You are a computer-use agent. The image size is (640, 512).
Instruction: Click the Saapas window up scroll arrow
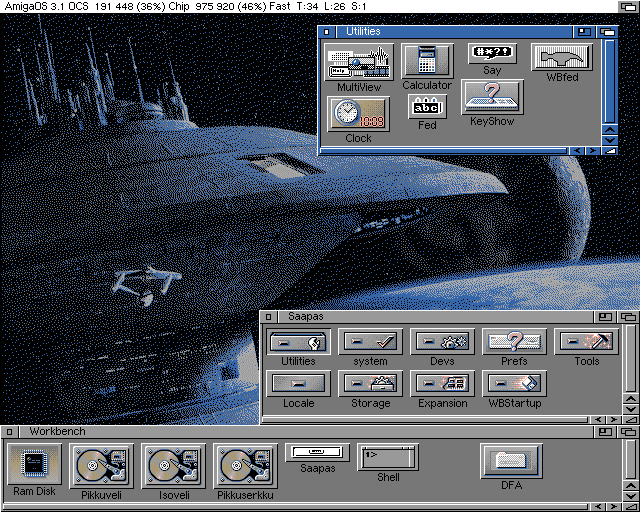pyautogui.click(x=631, y=399)
